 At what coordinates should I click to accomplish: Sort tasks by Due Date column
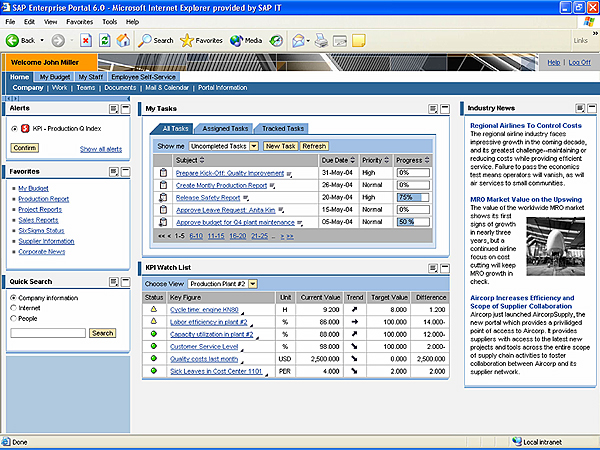tap(353, 160)
